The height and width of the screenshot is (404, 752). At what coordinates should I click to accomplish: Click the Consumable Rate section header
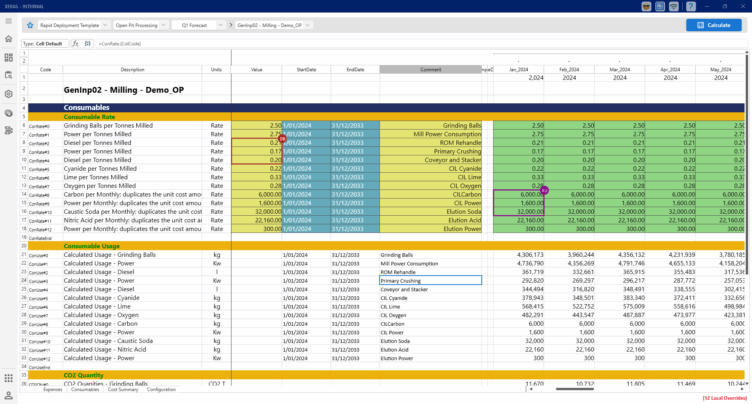coord(89,117)
